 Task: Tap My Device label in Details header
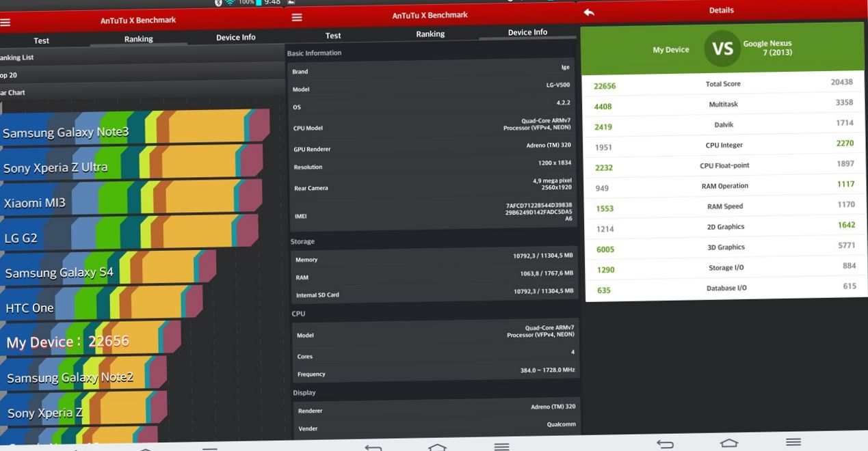point(671,50)
